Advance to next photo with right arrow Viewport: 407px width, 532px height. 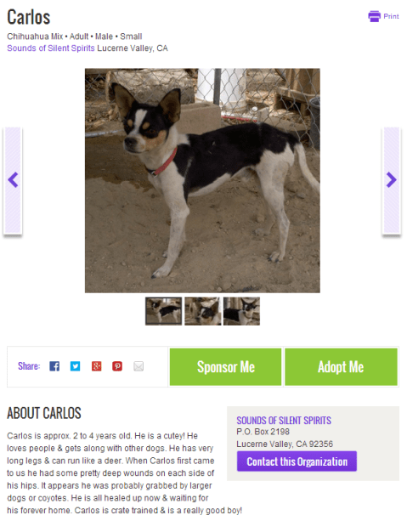(x=392, y=180)
